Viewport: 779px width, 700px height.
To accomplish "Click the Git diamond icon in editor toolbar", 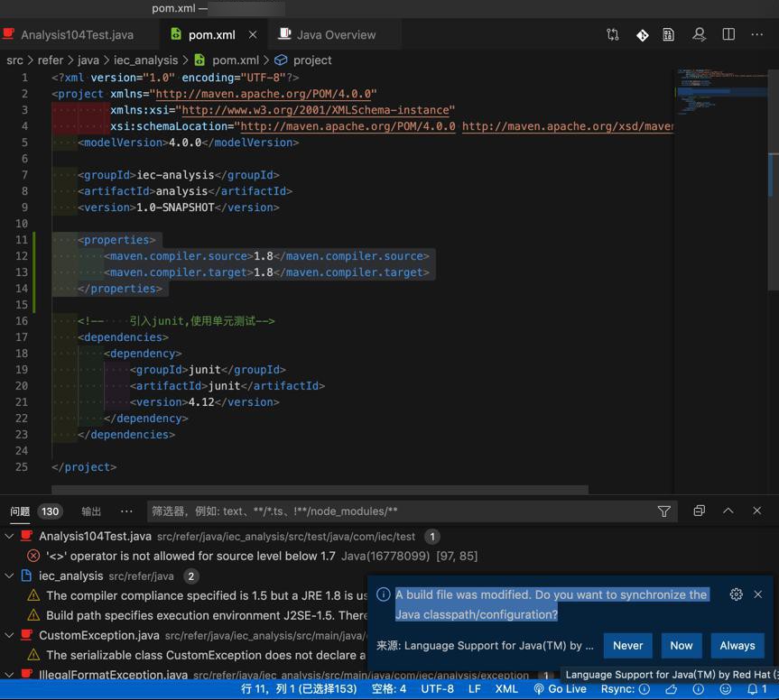I will (x=642, y=34).
